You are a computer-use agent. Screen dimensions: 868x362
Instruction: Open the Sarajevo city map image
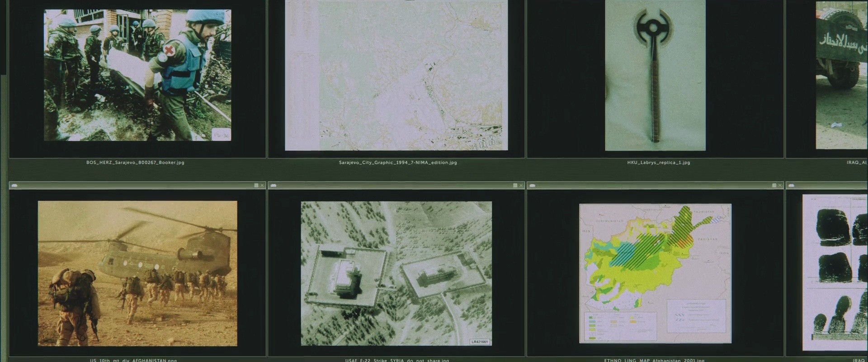(396, 75)
